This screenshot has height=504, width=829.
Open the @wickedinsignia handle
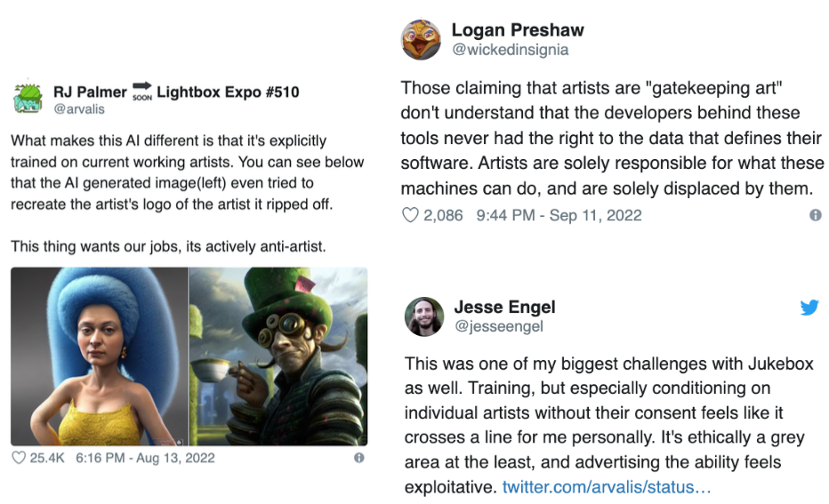point(511,51)
